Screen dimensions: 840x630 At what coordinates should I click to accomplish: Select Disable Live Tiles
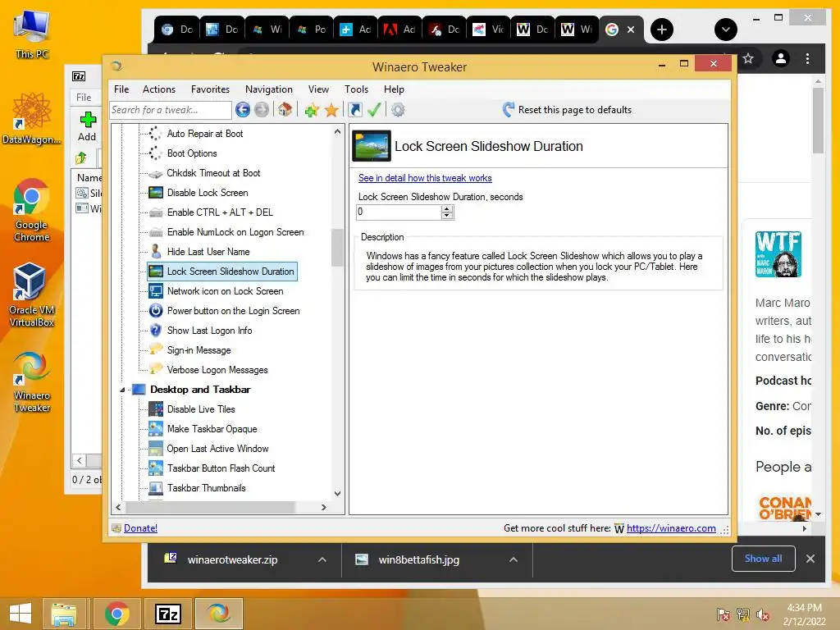(201, 409)
